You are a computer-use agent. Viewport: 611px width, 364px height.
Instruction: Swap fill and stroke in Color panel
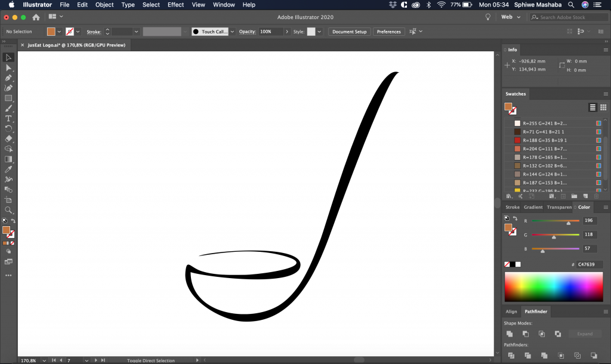point(515,218)
